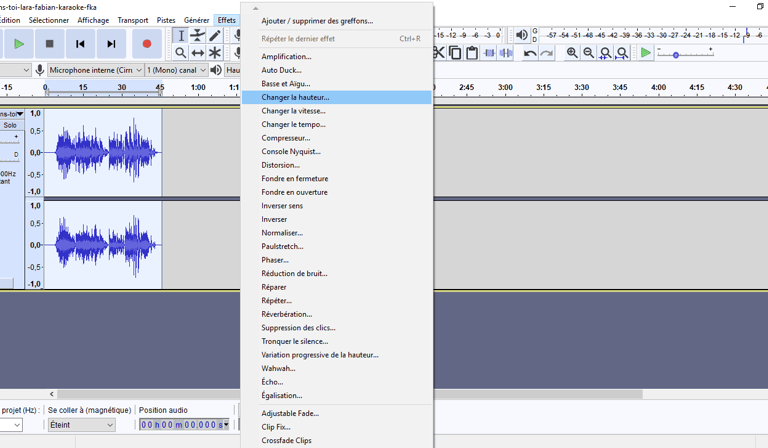Click the menu scroll-up arrow at top
Screen dimensions: 768x448
(x=255, y=8)
